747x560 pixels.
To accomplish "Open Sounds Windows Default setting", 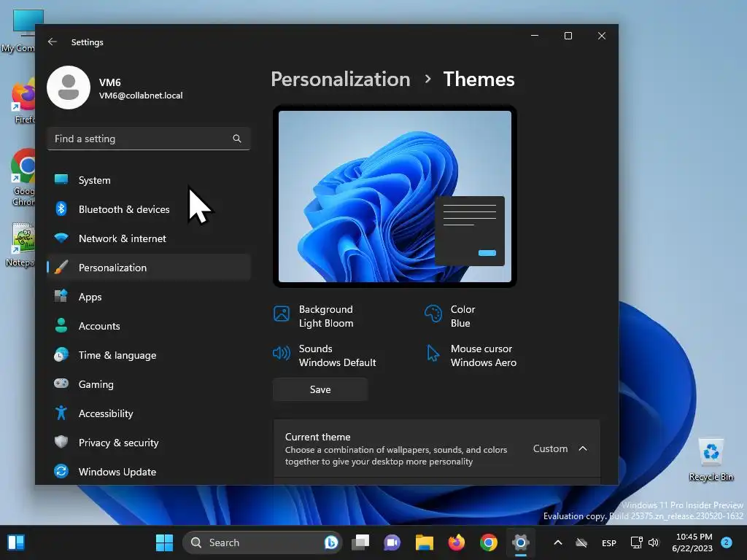I will pyautogui.click(x=325, y=356).
